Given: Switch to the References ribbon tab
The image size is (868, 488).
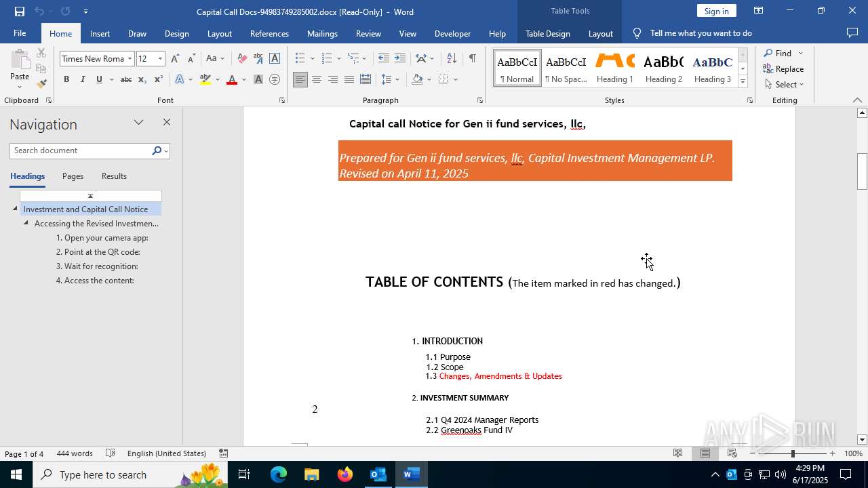Looking at the screenshot, I should (269, 33).
